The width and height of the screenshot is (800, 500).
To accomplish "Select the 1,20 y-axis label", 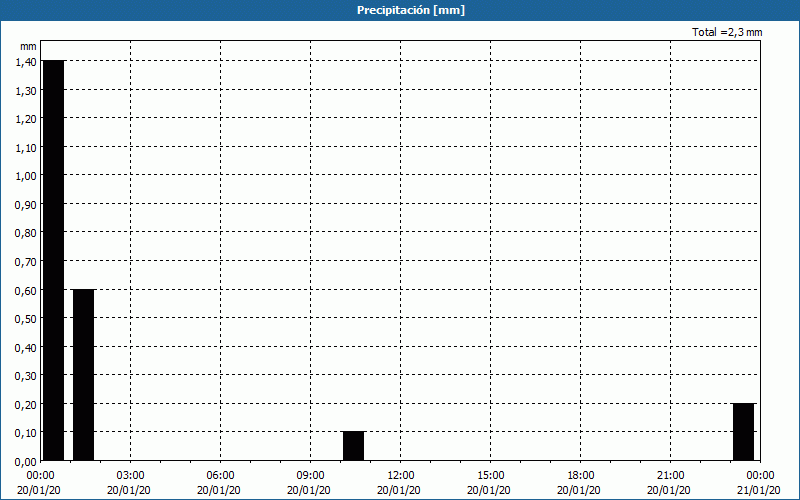I will (x=26, y=119).
